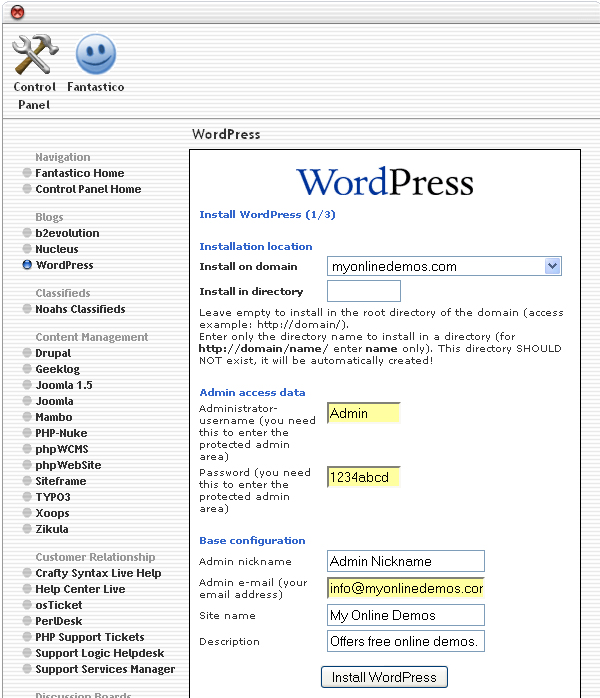Click the Install WordPress button

[x=384, y=677]
